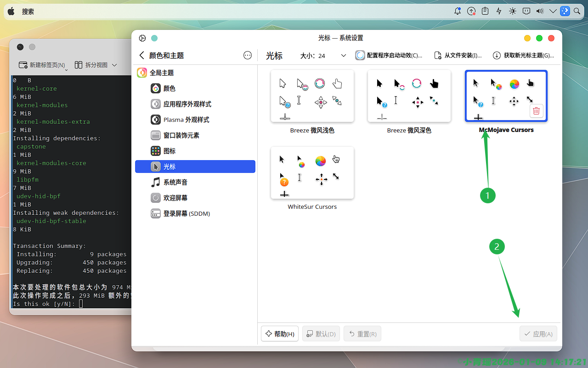Select the WhiteSur Cursors theme thumbnail

[x=312, y=173]
